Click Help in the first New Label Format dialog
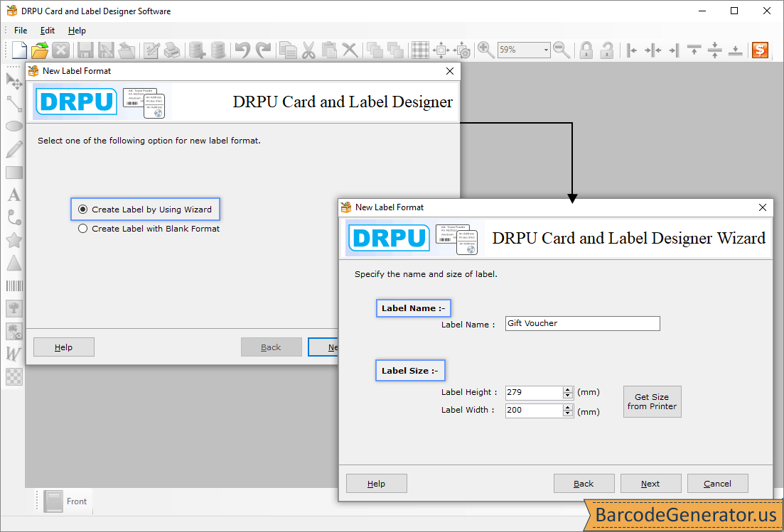This screenshot has width=784, height=532. (x=63, y=347)
